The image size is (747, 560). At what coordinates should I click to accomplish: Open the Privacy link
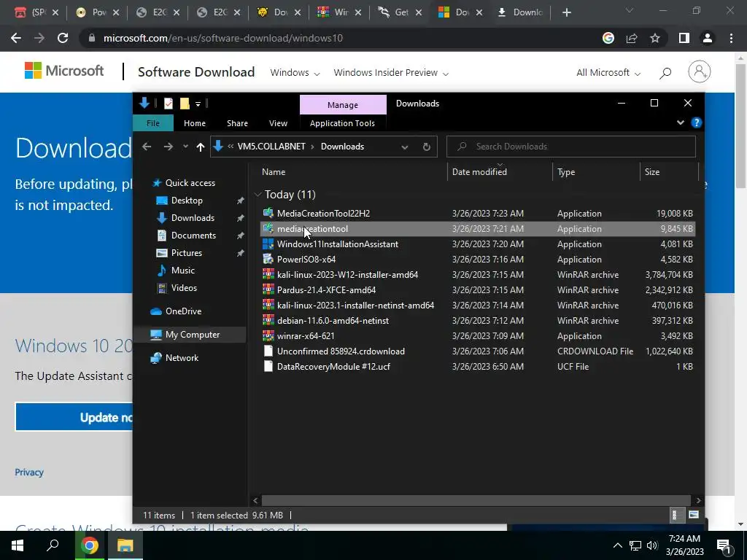pos(29,472)
